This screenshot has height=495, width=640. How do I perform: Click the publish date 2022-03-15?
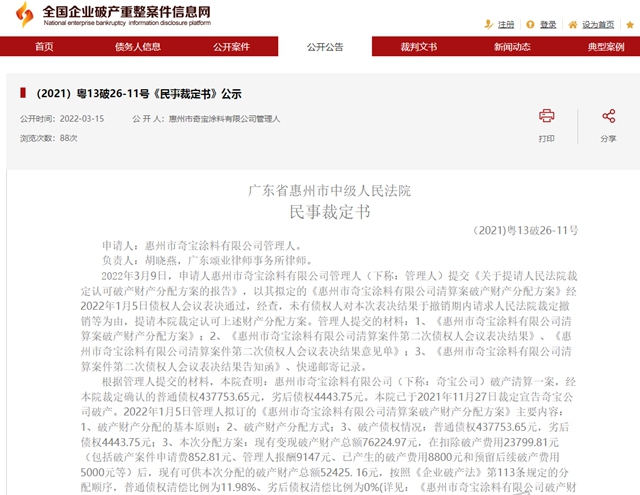(82, 119)
